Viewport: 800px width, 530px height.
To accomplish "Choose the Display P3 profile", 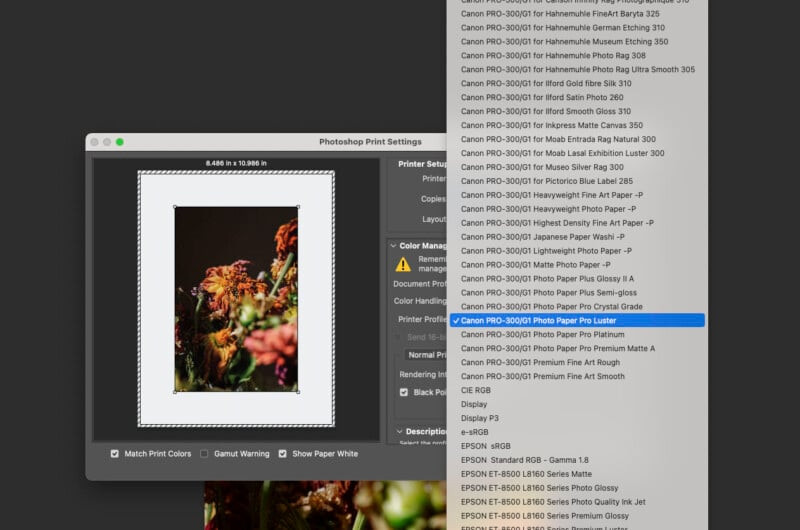I will [x=577, y=418].
